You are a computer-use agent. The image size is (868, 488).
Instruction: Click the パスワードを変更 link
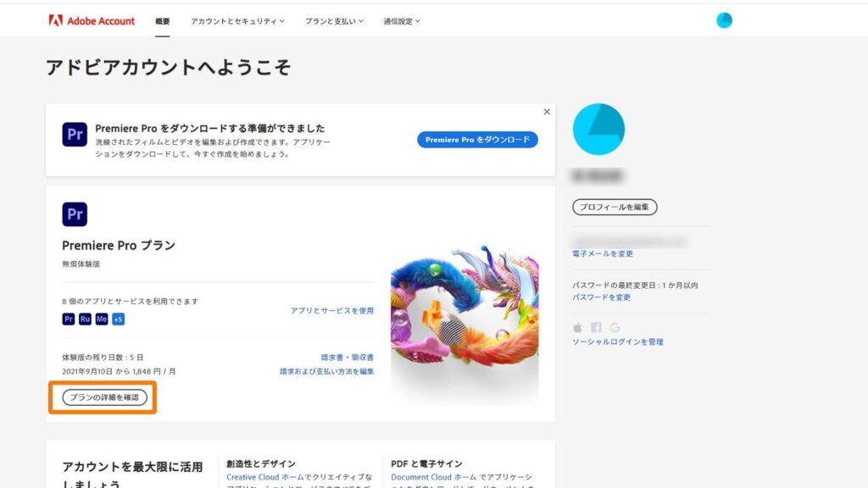(601, 297)
